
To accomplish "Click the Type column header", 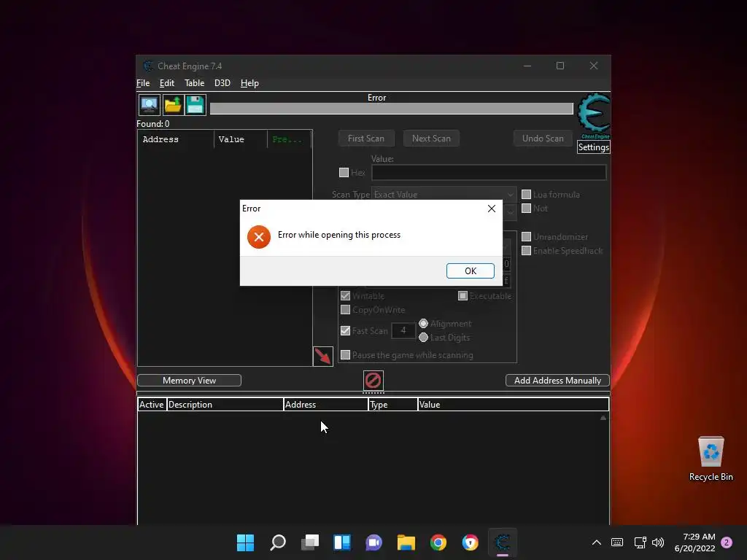I will (x=393, y=404).
